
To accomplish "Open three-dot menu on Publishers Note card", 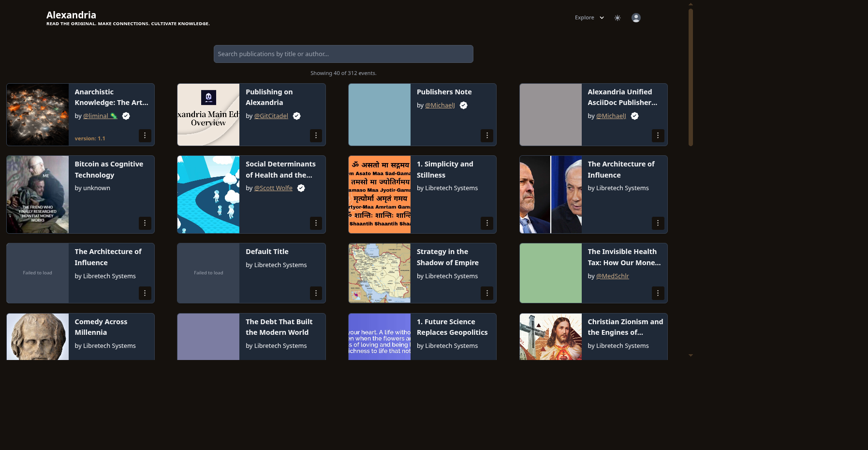I will (x=487, y=135).
